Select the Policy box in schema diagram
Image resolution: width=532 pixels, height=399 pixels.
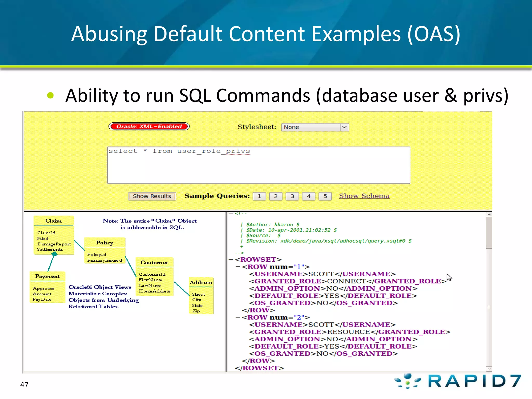pyautogui.click(x=105, y=250)
